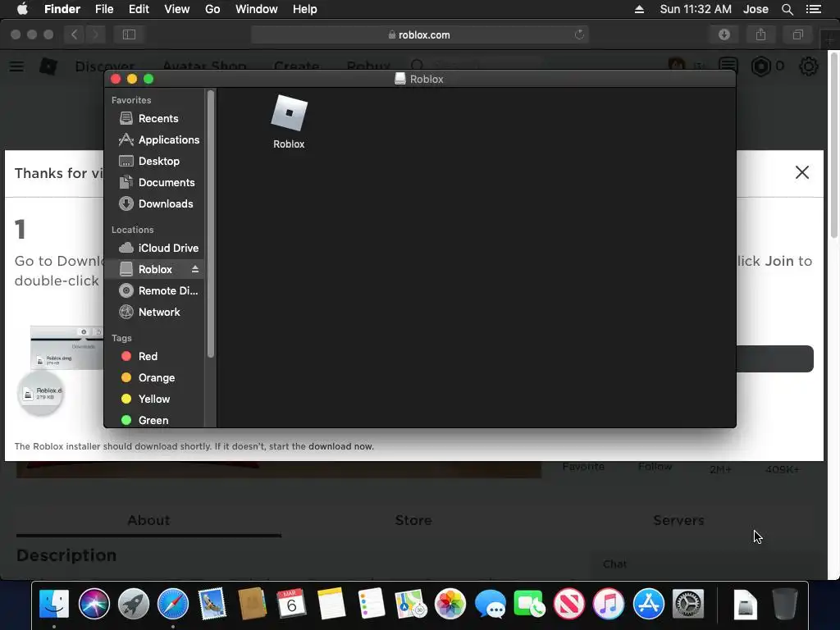The height and width of the screenshot is (630, 840).
Task: Open Roblox site settings gear
Action: tap(808, 66)
